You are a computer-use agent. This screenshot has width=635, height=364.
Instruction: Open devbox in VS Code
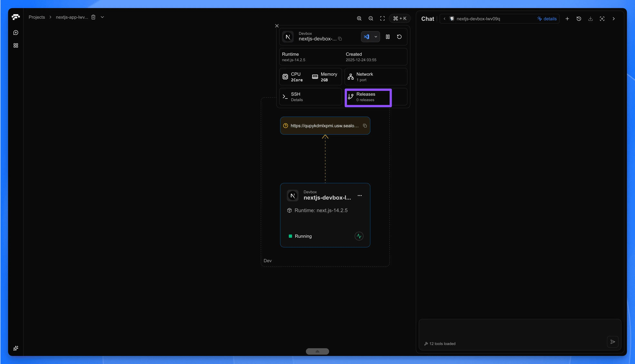click(366, 37)
